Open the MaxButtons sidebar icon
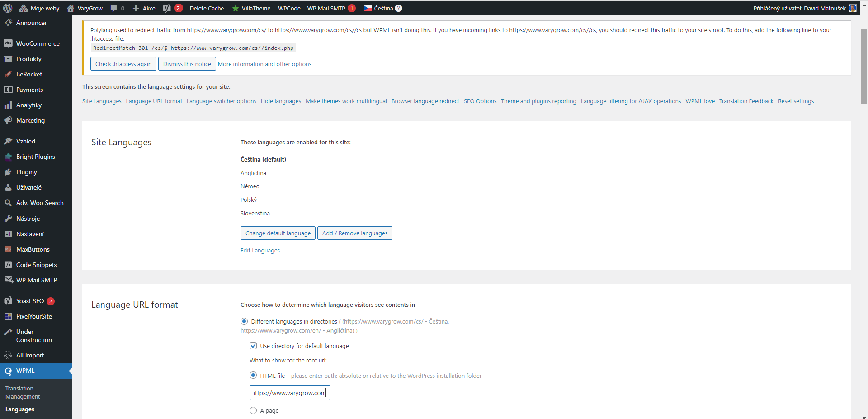868x419 pixels. coord(8,249)
